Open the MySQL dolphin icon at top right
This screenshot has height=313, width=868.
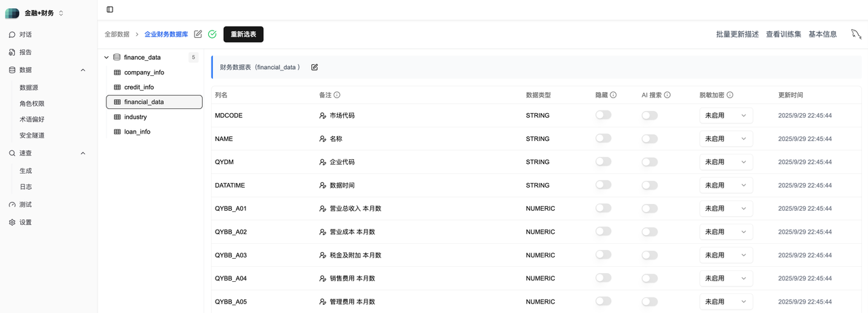click(x=856, y=34)
